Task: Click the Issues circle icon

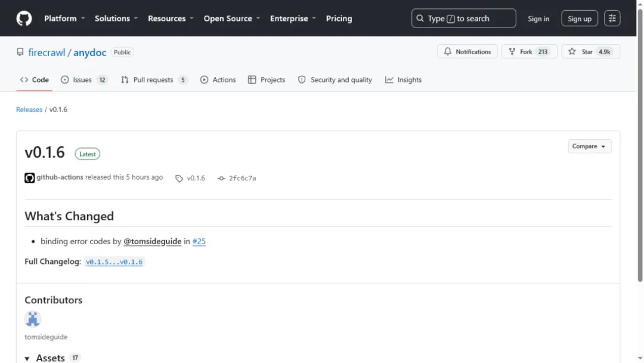Action: coord(64,80)
